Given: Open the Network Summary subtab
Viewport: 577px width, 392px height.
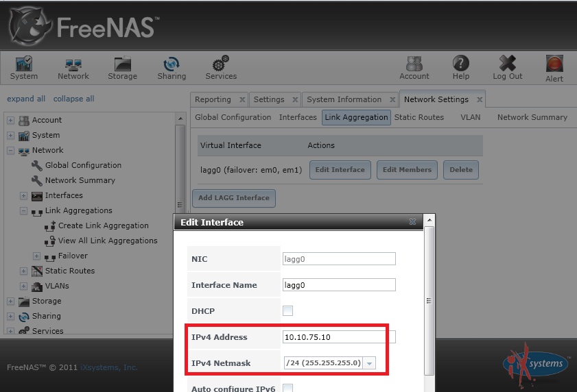Looking at the screenshot, I should pos(532,117).
